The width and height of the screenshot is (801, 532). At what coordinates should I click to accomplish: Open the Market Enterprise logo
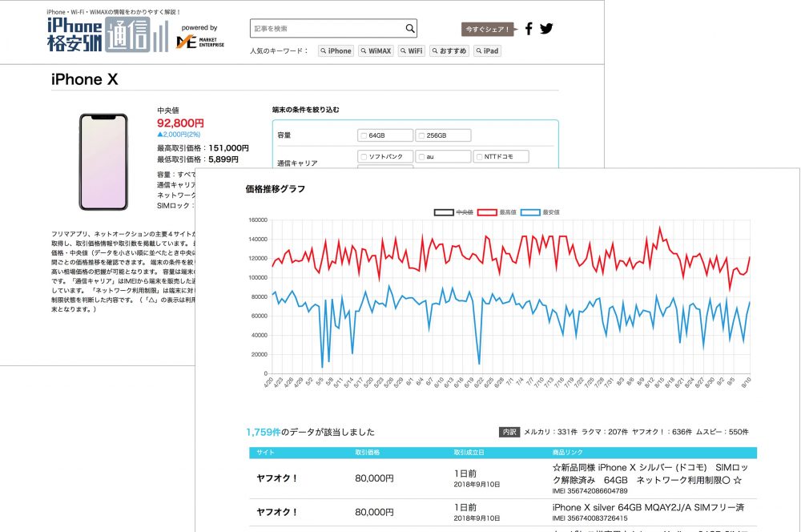[x=200, y=42]
